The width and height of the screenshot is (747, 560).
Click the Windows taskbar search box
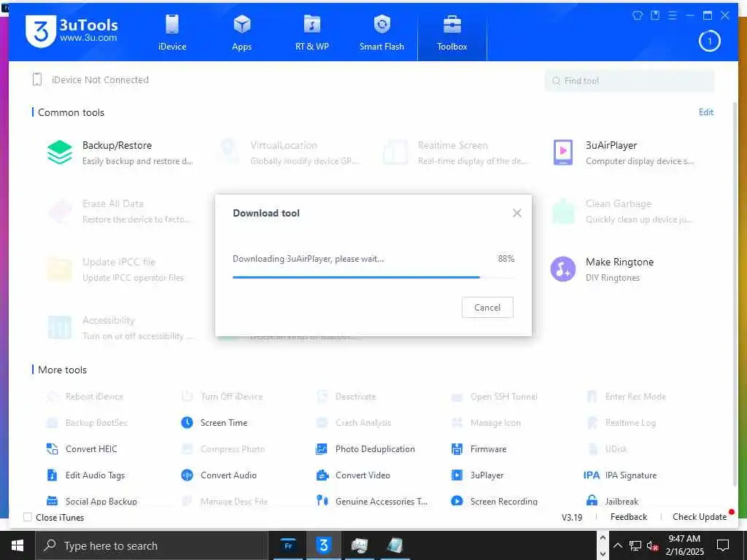click(152, 545)
